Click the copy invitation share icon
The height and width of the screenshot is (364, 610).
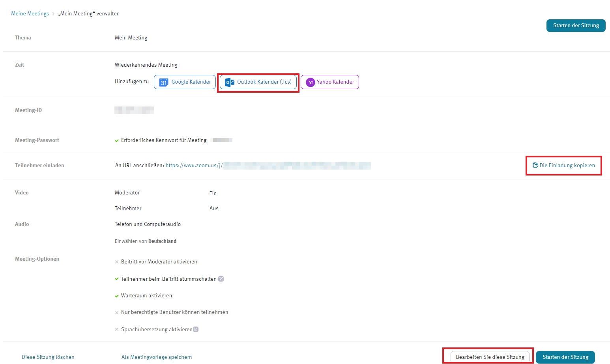point(535,165)
